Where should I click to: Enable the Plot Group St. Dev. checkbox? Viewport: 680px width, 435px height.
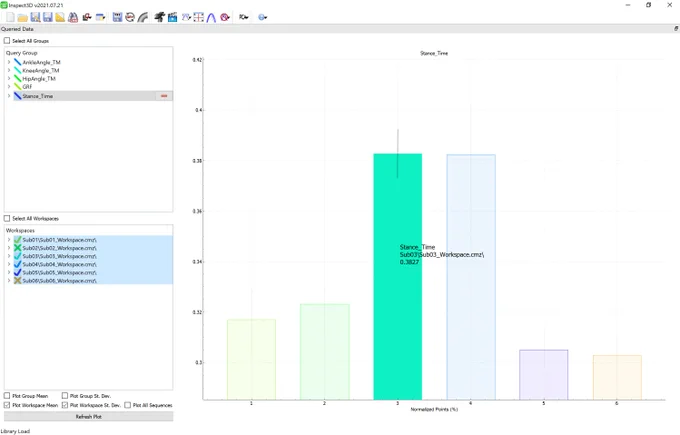click(65, 396)
